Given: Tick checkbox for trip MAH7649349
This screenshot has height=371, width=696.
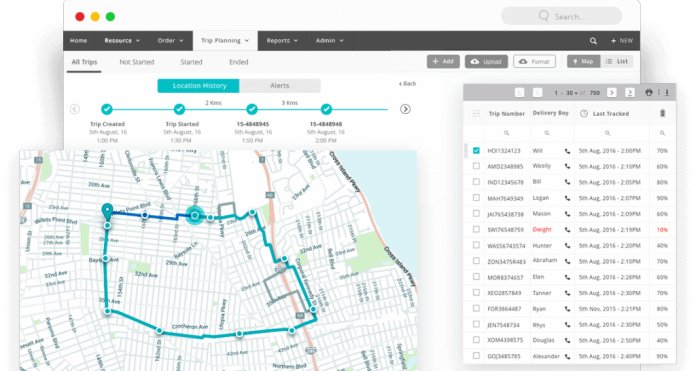Looking at the screenshot, I should 476,198.
